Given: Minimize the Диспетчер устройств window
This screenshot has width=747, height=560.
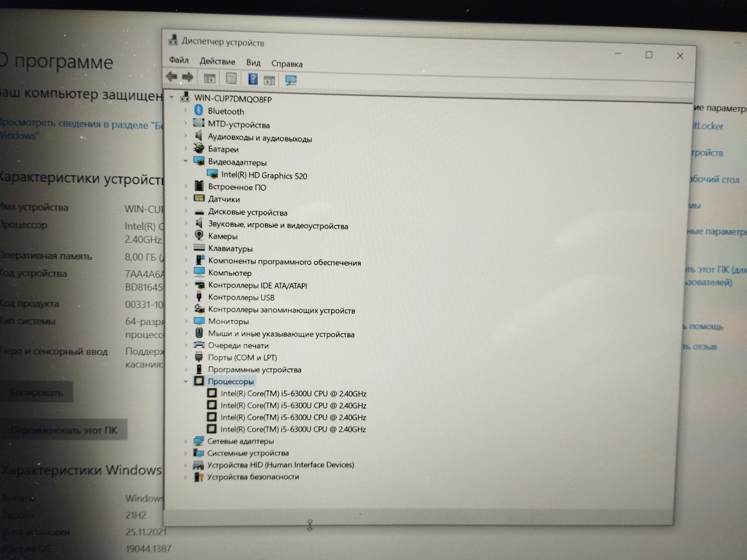Looking at the screenshot, I should (x=618, y=54).
